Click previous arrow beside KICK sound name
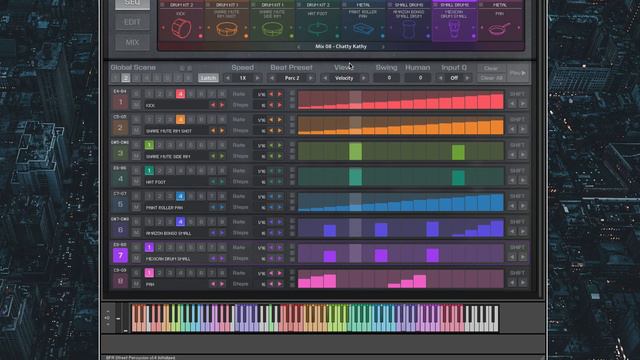 (x=213, y=105)
